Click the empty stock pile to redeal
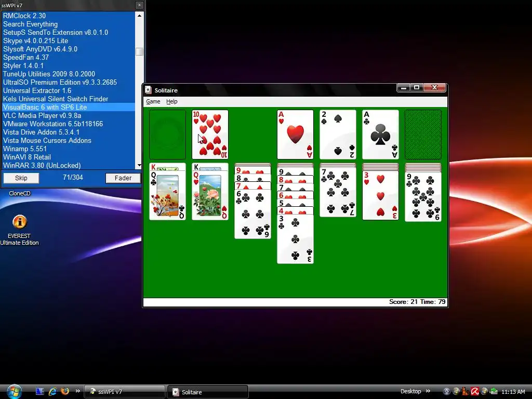 pyautogui.click(x=168, y=135)
